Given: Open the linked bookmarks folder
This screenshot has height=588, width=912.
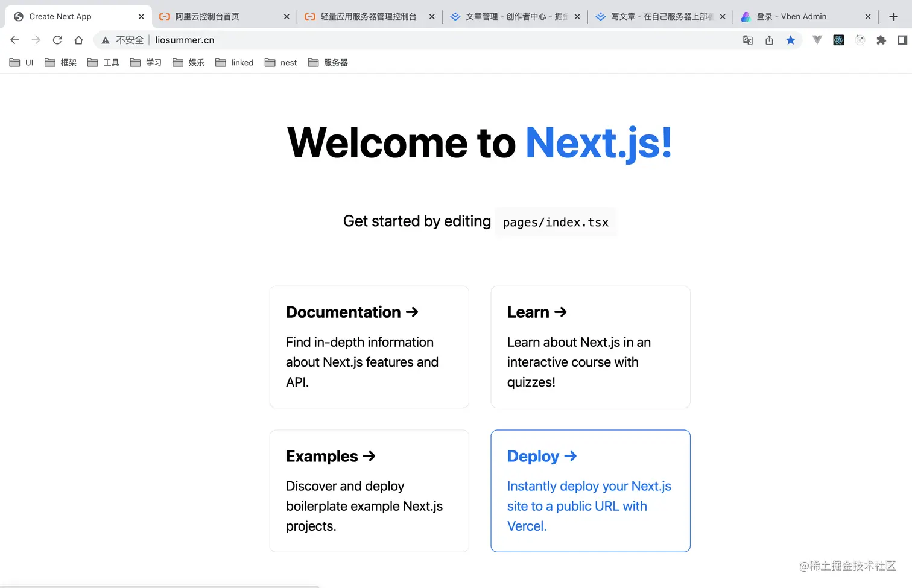Looking at the screenshot, I should click(235, 62).
